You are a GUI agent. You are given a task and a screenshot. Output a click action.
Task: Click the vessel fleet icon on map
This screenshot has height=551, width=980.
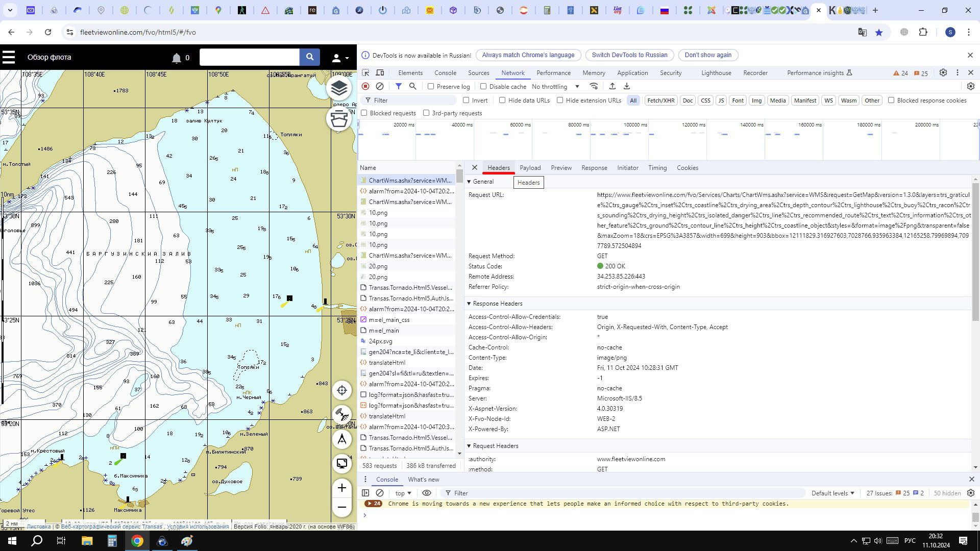pos(339,119)
